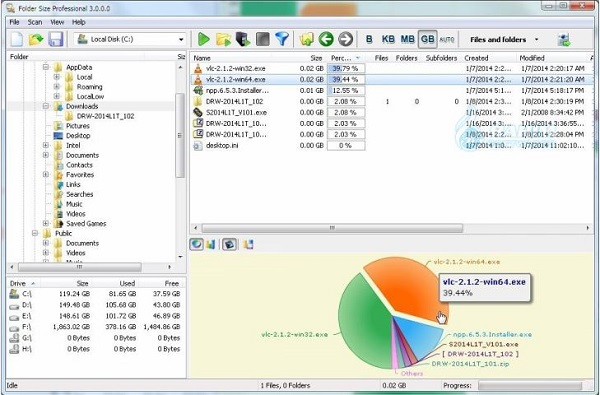Select the F:\ drive row
The image size is (600, 395).
point(95,327)
